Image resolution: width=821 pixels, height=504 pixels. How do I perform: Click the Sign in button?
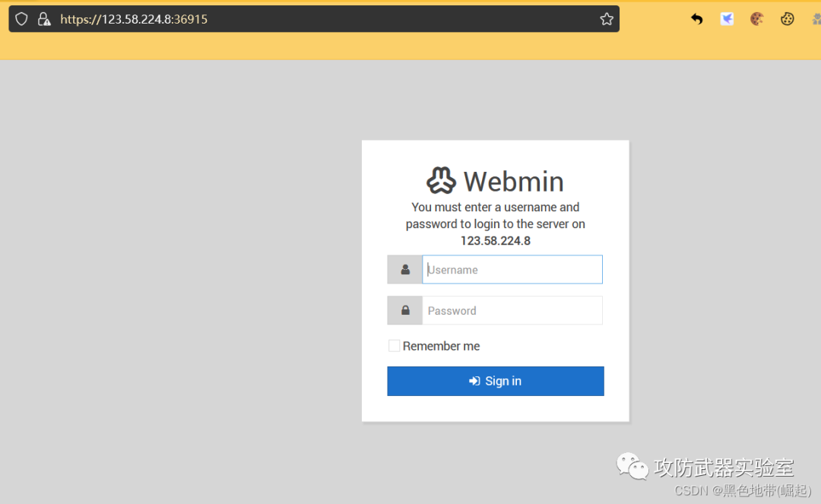(x=496, y=381)
